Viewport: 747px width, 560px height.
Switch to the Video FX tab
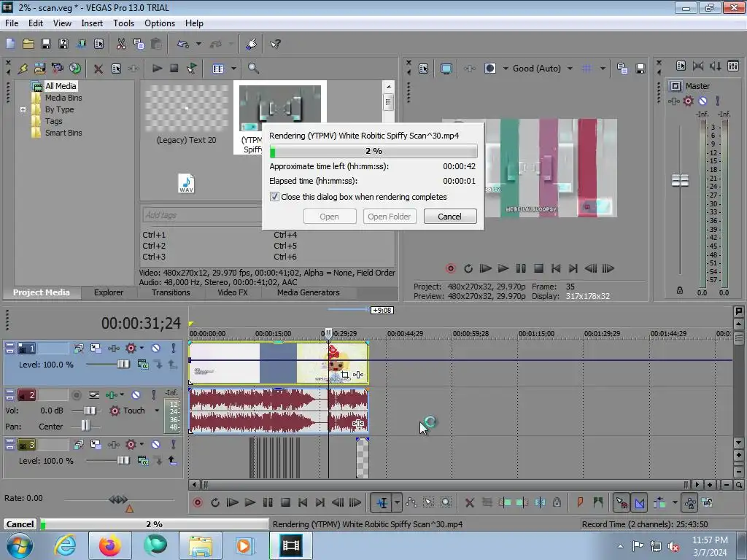(233, 292)
